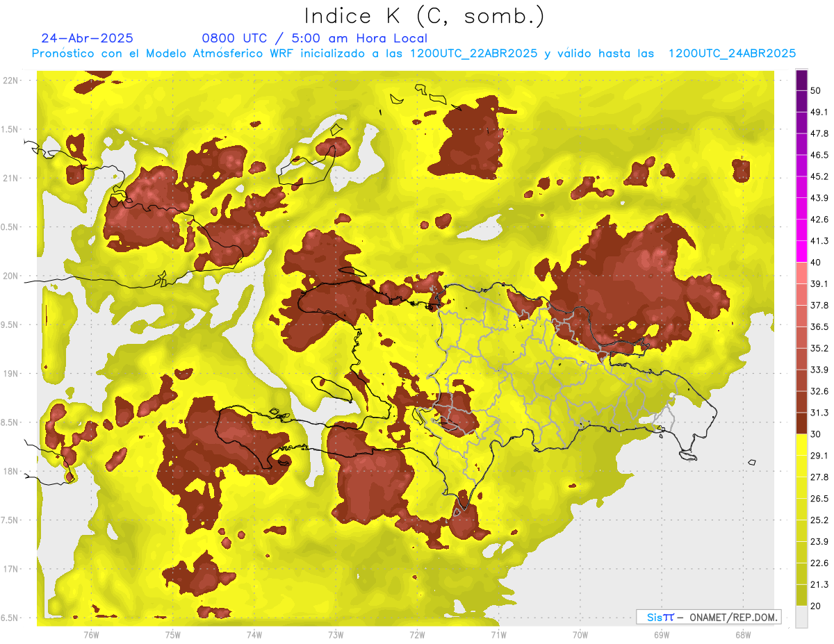Screen dimensions: 834x644
Task: Click the colorbar value '46.5'
Action: coord(819,155)
